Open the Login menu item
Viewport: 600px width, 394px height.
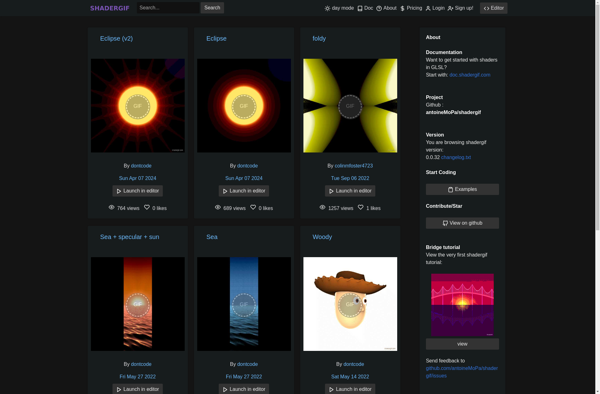[435, 8]
